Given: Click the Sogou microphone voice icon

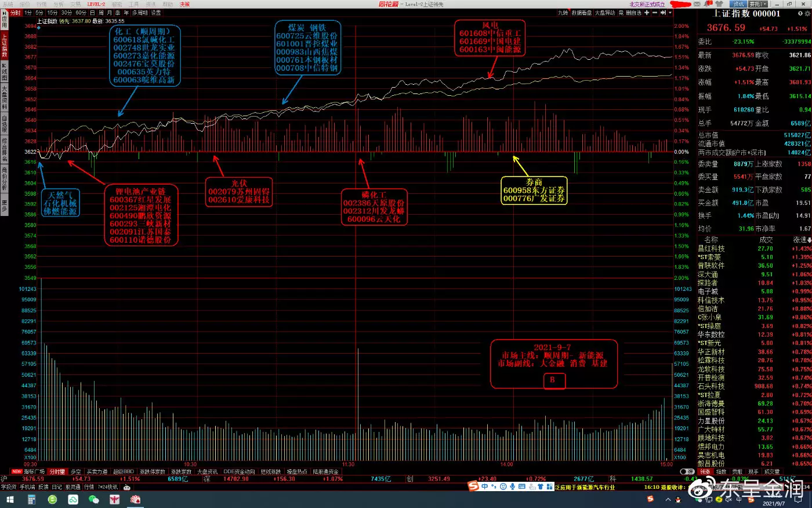Looking at the screenshot, I should pyautogui.click(x=513, y=486).
